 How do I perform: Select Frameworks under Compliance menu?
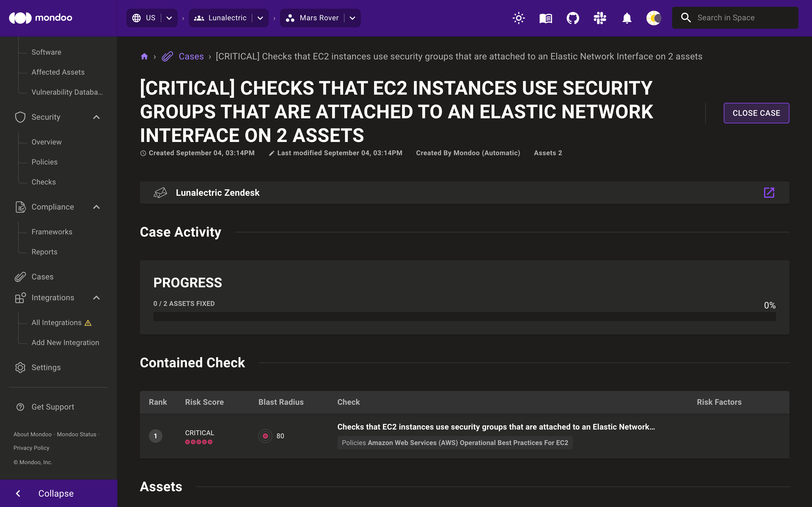(x=52, y=232)
